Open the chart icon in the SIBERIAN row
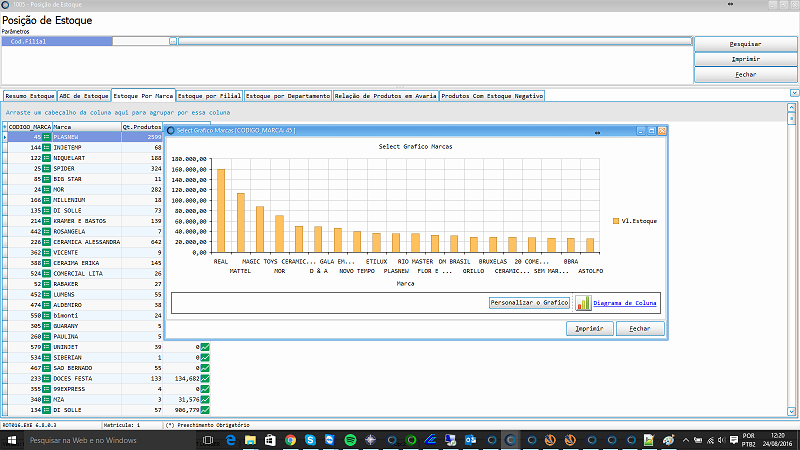Viewport: 800px width, 450px height. (x=205, y=358)
